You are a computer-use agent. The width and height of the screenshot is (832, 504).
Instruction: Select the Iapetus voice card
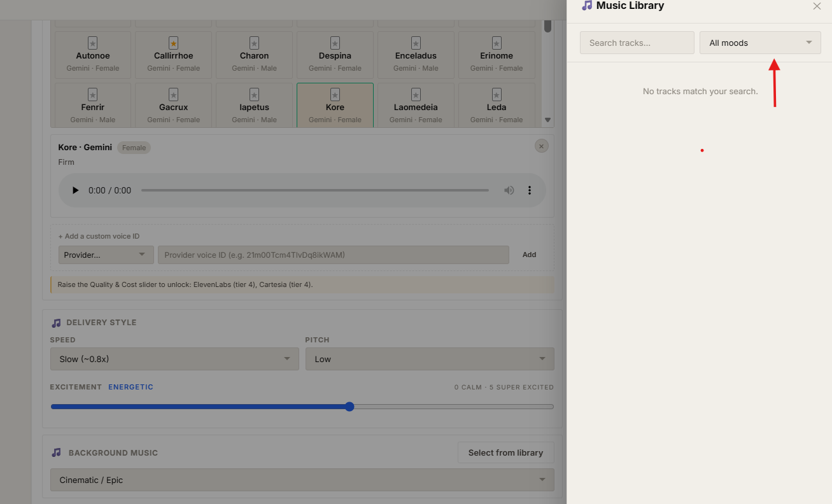[x=254, y=105]
